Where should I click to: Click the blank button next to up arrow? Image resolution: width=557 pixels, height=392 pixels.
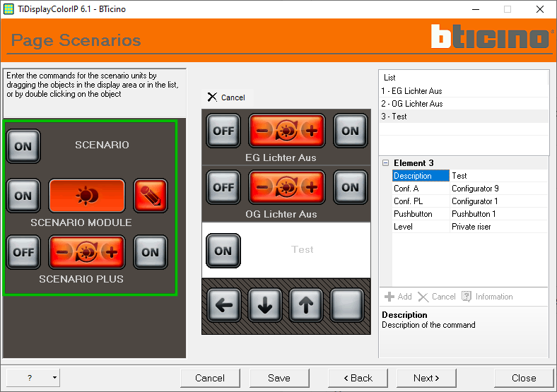tap(347, 305)
